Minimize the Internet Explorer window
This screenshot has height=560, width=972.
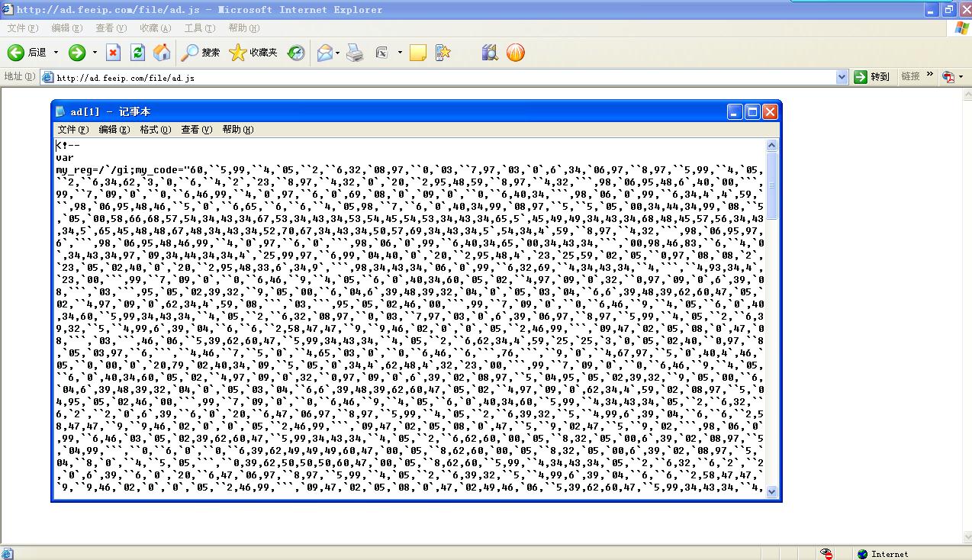[x=932, y=10]
